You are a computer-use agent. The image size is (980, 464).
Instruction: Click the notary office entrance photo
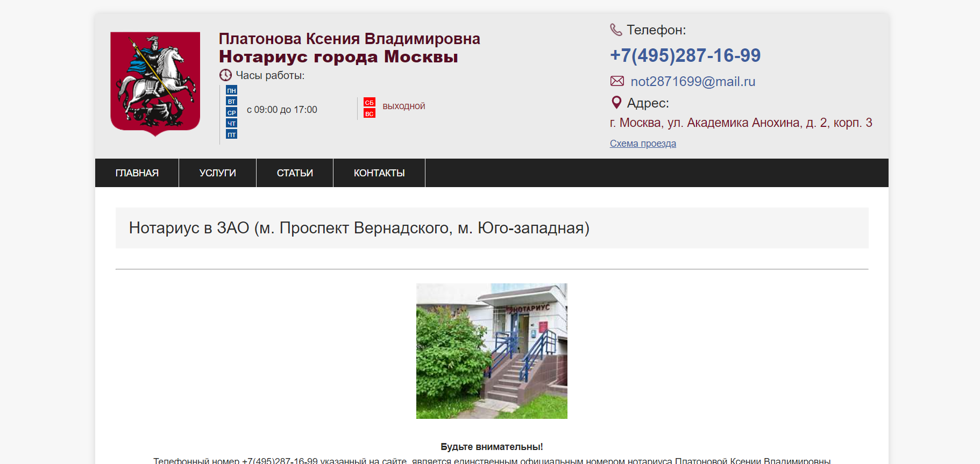coord(492,351)
